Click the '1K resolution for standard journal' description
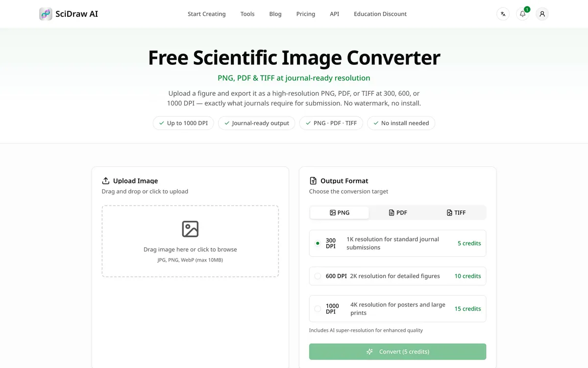Image resolution: width=588 pixels, height=368 pixels. 393,243
